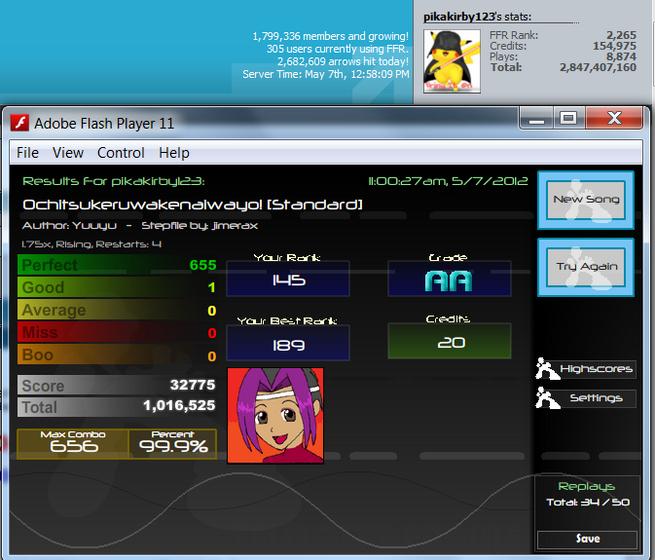
Task: Click the Pikachu profile avatar
Action: [x=452, y=61]
